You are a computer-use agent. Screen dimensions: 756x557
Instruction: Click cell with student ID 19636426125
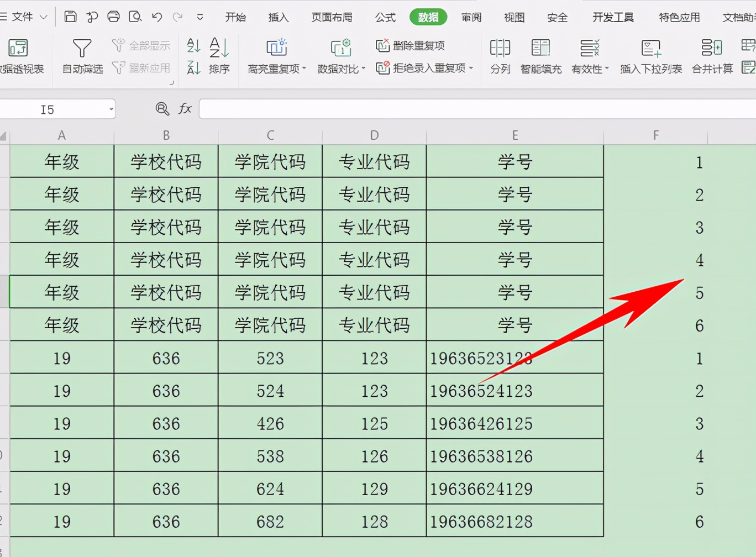click(514, 423)
